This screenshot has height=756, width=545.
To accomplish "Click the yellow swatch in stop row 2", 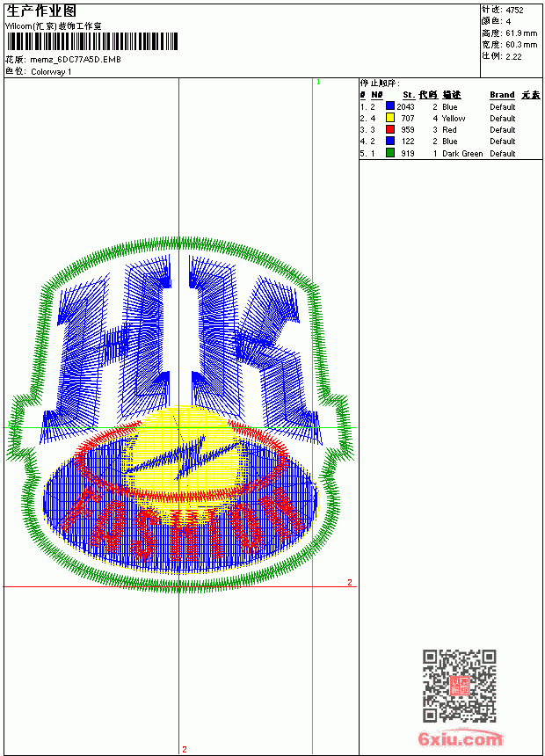I will coord(390,118).
